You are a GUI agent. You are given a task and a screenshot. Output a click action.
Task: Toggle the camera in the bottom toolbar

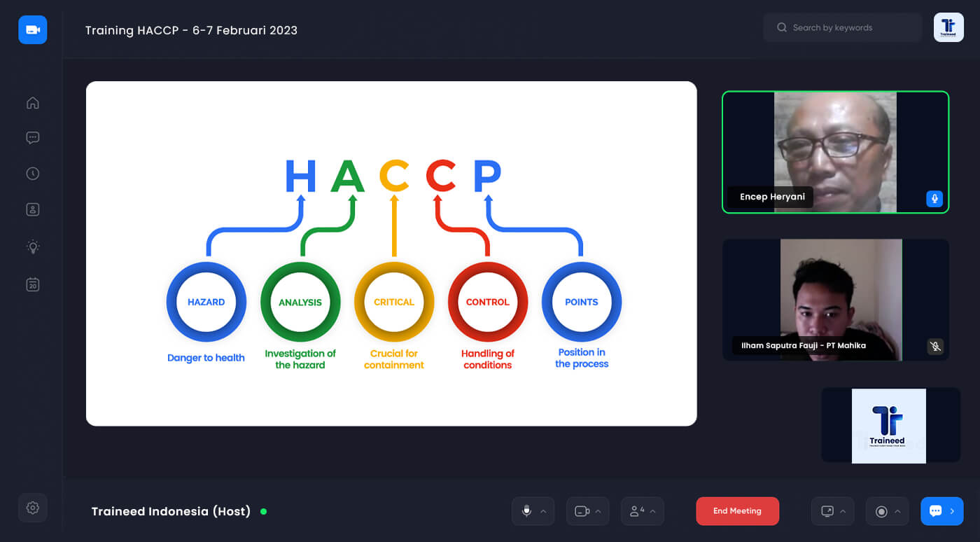582,511
